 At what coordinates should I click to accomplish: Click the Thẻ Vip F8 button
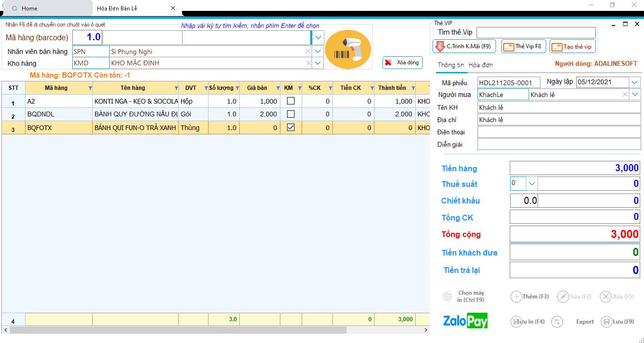(523, 46)
